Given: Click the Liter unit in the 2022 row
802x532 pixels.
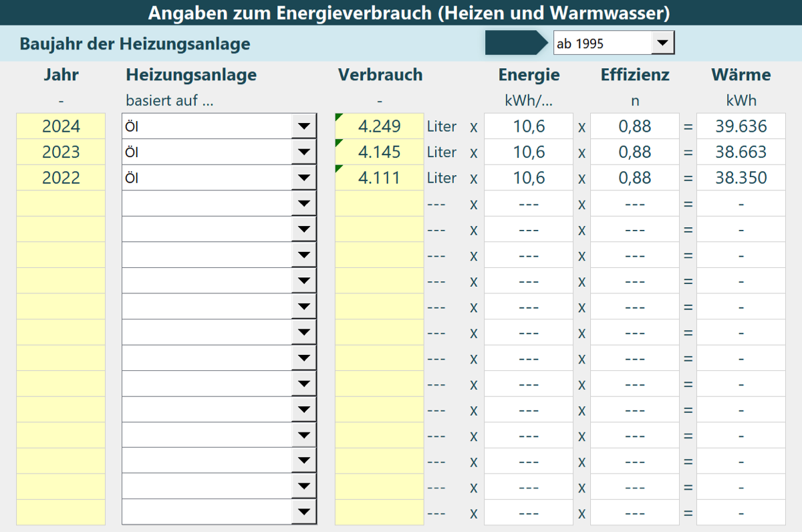Looking at the screenshot, I should coord(442,178).
